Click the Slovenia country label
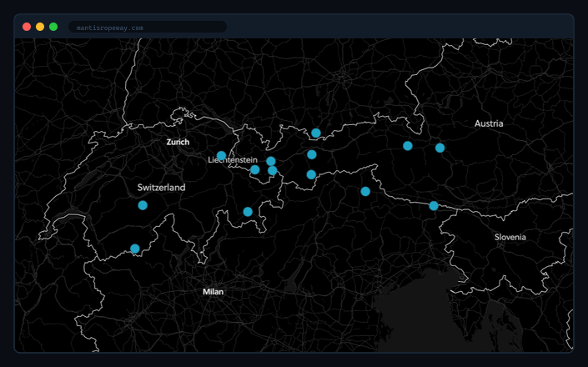The image size is (588, 367). pyautogui.click(x=510, y=237)
